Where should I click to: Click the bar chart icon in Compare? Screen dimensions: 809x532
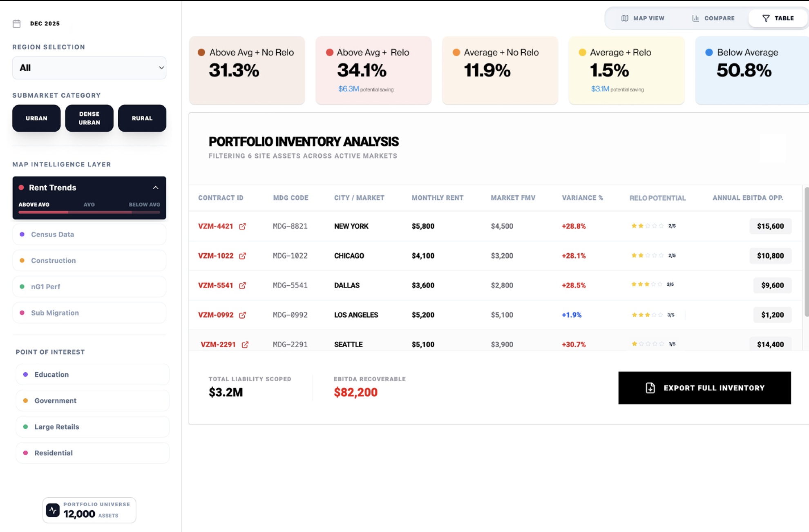coord(695,18)
